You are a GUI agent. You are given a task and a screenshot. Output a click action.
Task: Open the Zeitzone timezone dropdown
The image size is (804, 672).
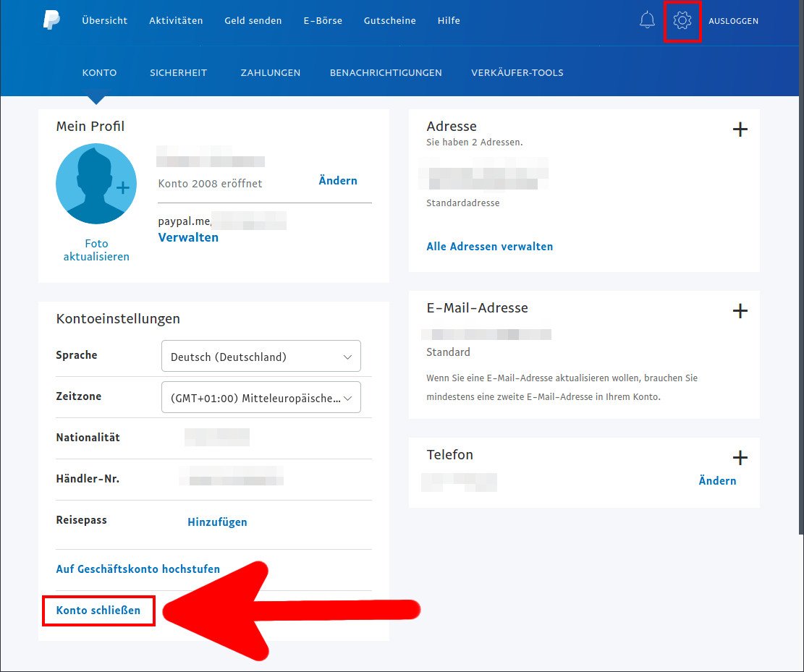[x=261, y=397]
